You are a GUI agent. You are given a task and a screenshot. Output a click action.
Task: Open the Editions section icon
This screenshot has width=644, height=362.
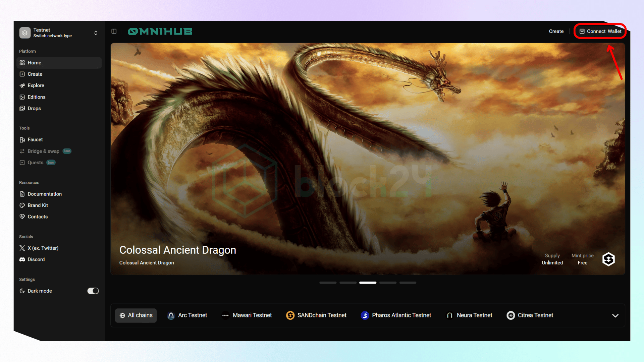tap(22, 97)
